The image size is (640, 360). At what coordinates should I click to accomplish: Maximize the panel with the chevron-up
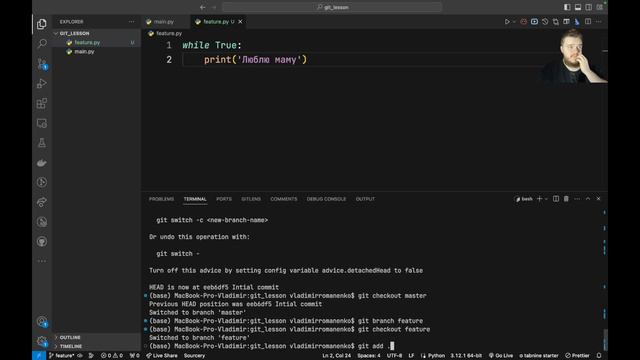(x=588, y=199)
